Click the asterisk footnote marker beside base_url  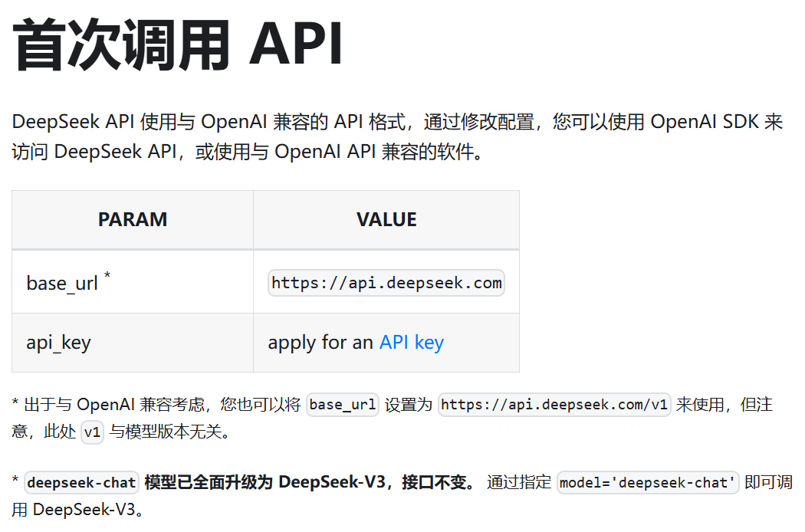[107, 275]
